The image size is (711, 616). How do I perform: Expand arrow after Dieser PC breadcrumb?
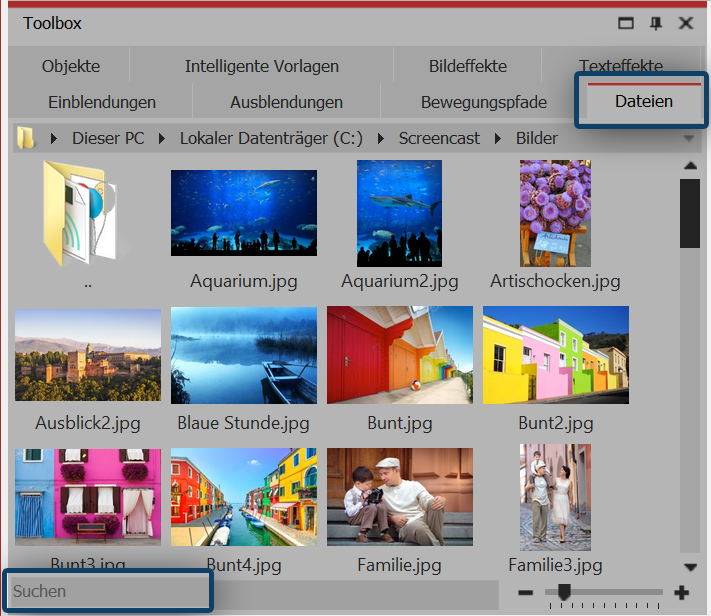coord(161,138)
